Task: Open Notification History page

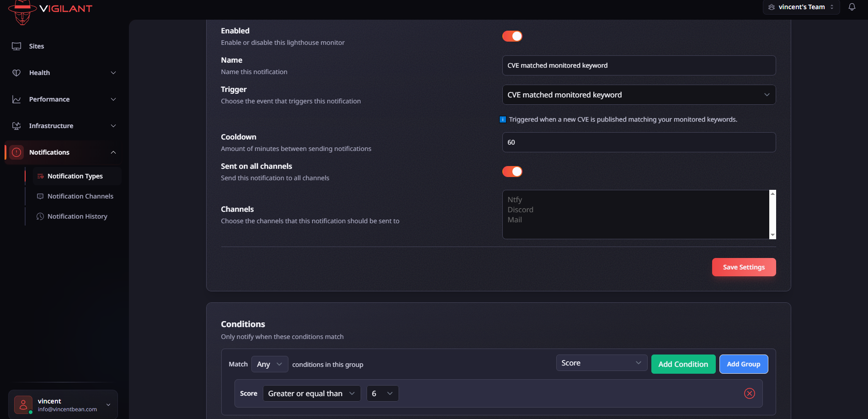Action: [77, 216]
